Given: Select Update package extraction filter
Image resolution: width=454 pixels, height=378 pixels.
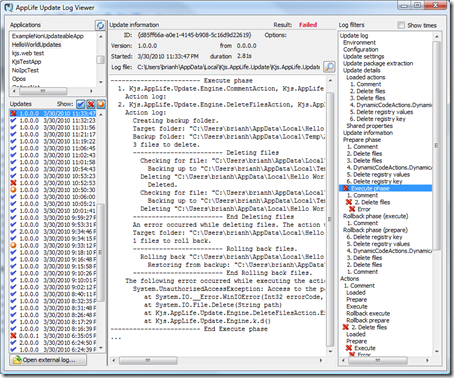Looking at the screenshot, I should 378,63.
